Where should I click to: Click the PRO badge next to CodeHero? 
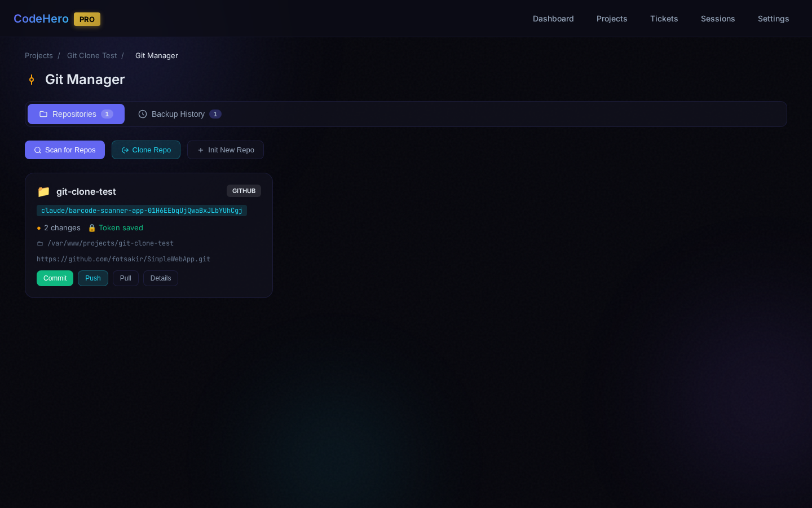point(87,19)
